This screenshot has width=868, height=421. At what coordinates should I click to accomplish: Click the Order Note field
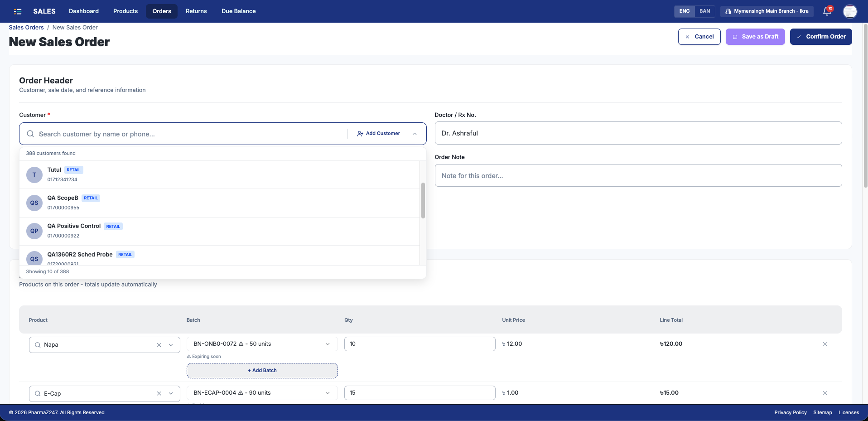point(638,175)
